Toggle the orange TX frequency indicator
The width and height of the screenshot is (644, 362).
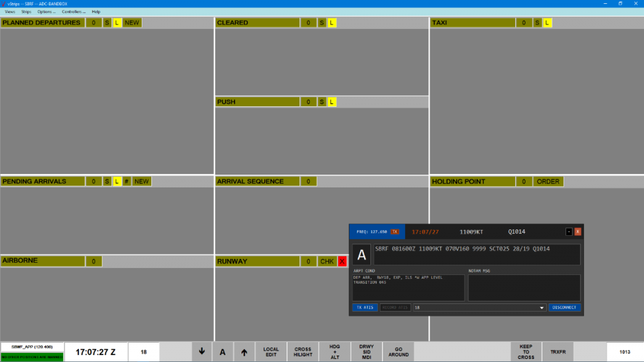(395, 232)
